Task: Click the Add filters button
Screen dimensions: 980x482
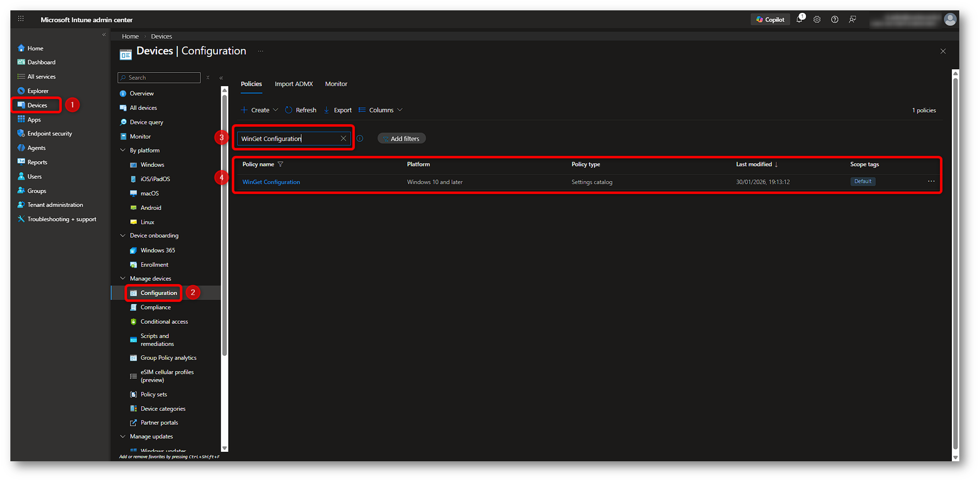Action: pyautogui.click(x=402, y=138)
